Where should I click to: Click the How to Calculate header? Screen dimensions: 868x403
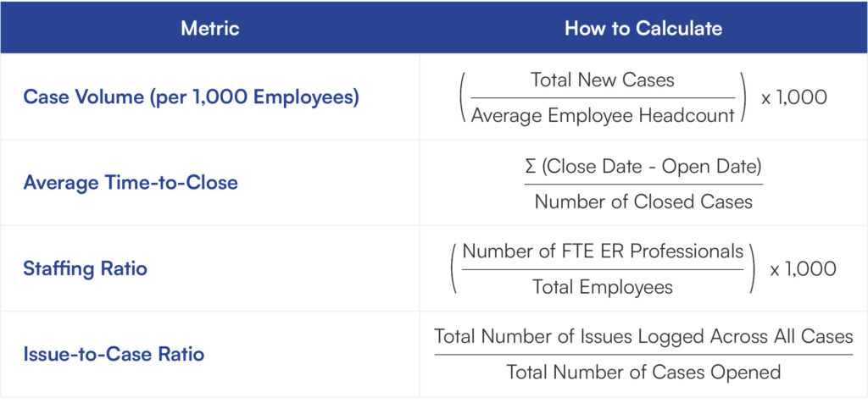(643, 28)
